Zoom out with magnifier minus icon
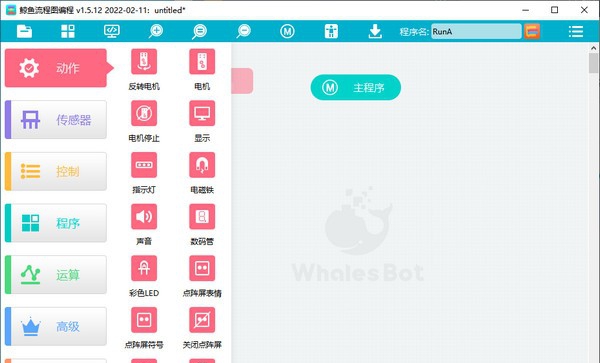Image resolution: width=600 pixels, height=363 pixels. pos(243,31)
